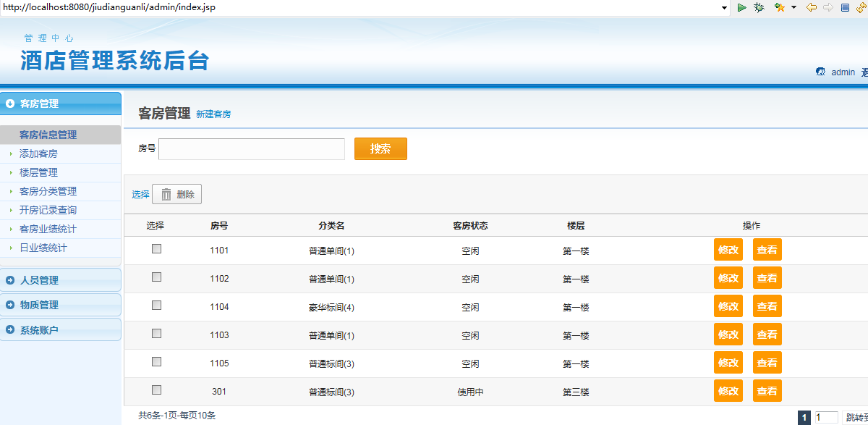Click 查看 for room 1103
The image size is (868, 425).
(x=767, y=334)
